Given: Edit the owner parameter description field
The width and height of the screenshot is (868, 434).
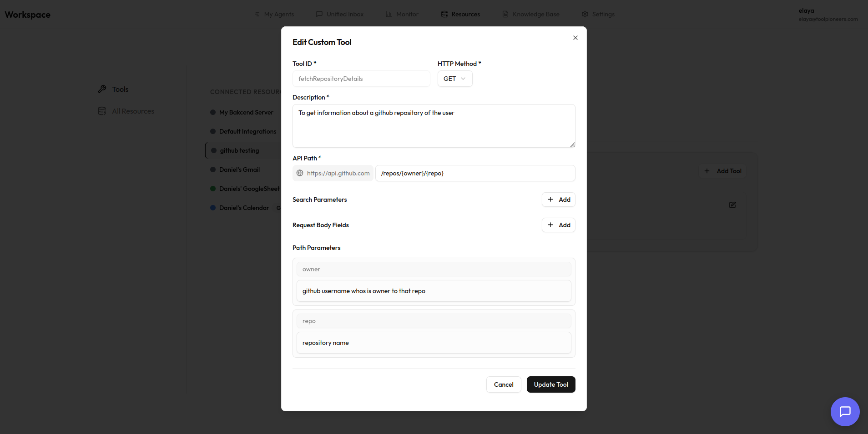Looking at the screenshot, I should pos(434,291).
